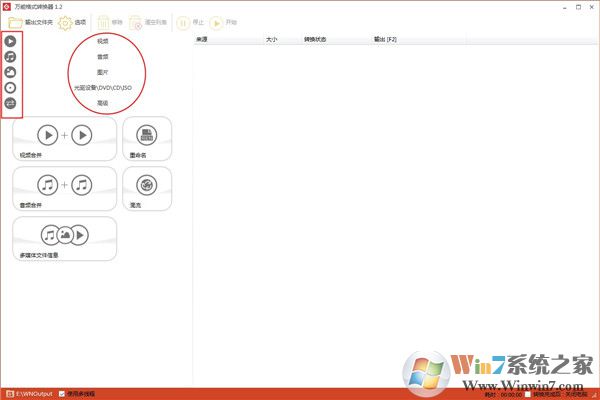
Task: Click the Remove (移除) trash toolbar button
Action: [x=110, y=23]
